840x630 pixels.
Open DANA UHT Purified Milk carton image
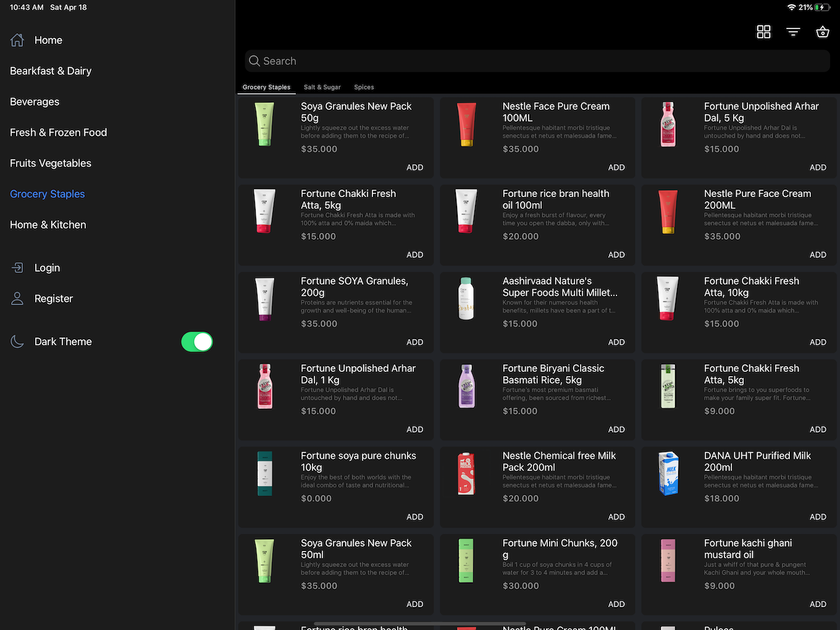pos(668,474)
